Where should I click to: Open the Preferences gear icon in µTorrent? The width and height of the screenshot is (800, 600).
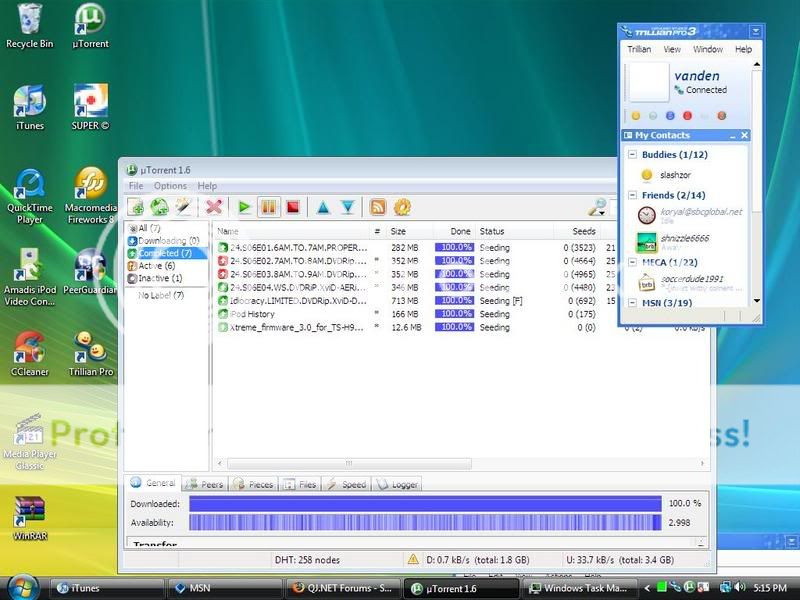click(402, 207)
